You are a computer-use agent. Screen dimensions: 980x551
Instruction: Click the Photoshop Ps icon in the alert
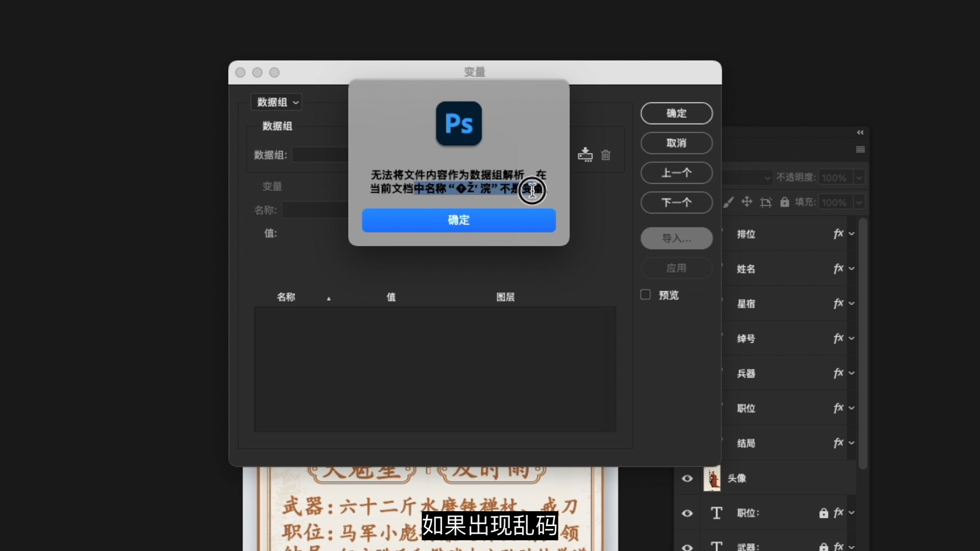[x=458, y=123]
